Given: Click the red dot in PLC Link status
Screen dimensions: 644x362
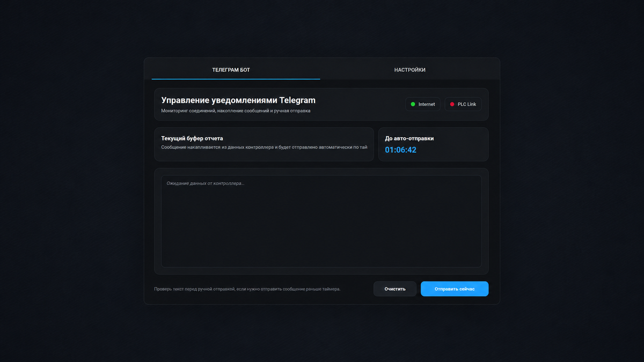Looking at the screenshot, I should (452, 104).
